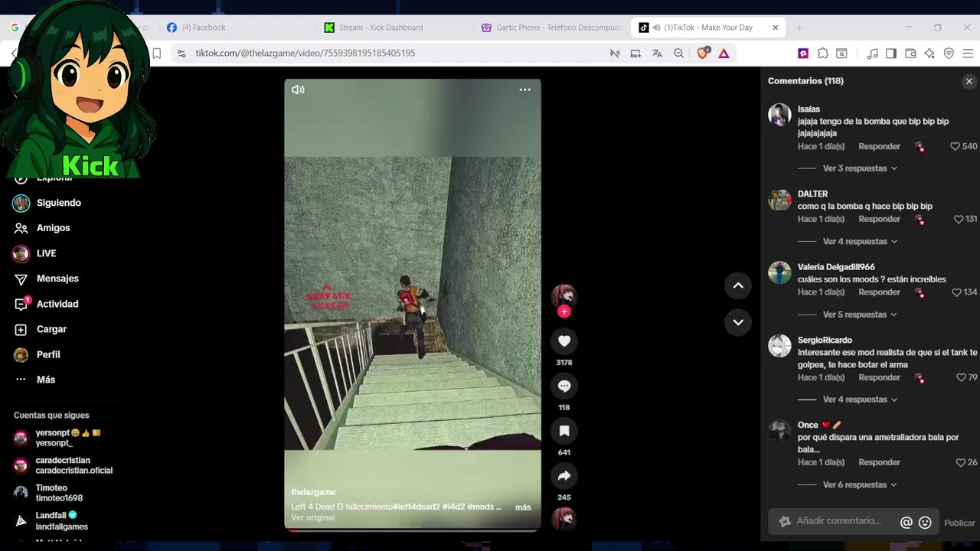Open the Brave Rewards triangle icon
This screenshot has height=551, width=980.
[x=724, y=53]
